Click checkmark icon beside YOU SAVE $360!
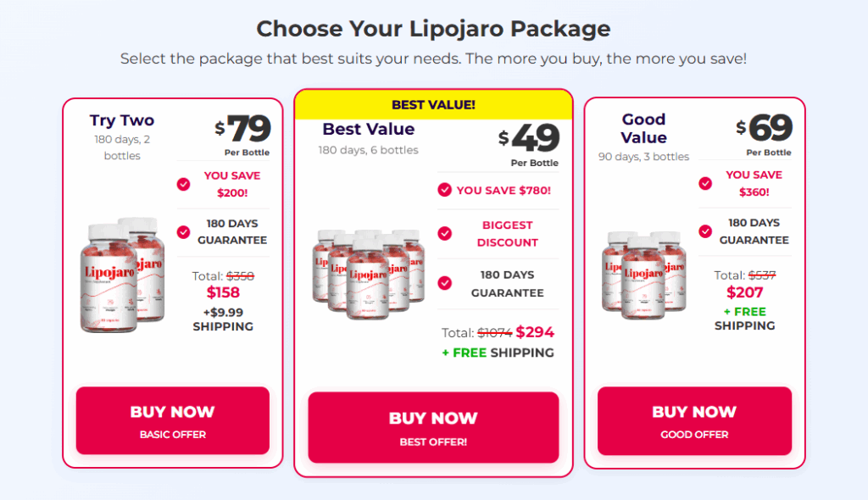The width and height of the screenshot is (868, 500). [x=705, y=183]
